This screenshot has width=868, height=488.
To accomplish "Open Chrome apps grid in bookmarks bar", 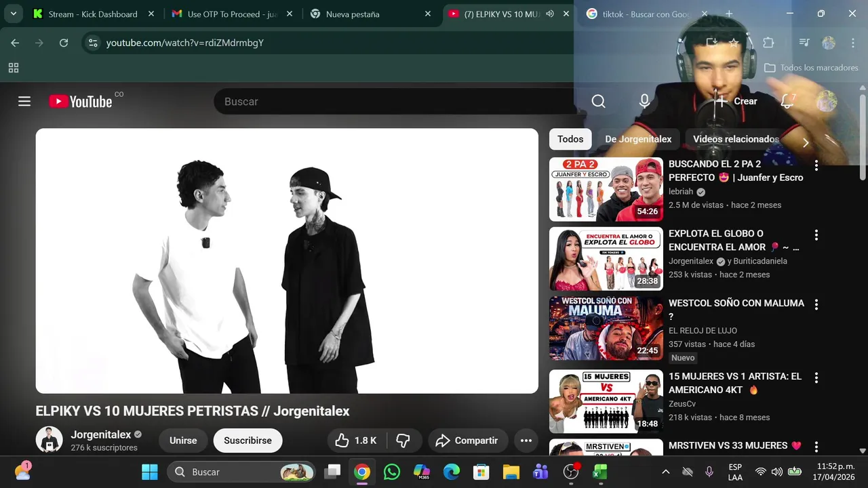I will pos(14,68).
